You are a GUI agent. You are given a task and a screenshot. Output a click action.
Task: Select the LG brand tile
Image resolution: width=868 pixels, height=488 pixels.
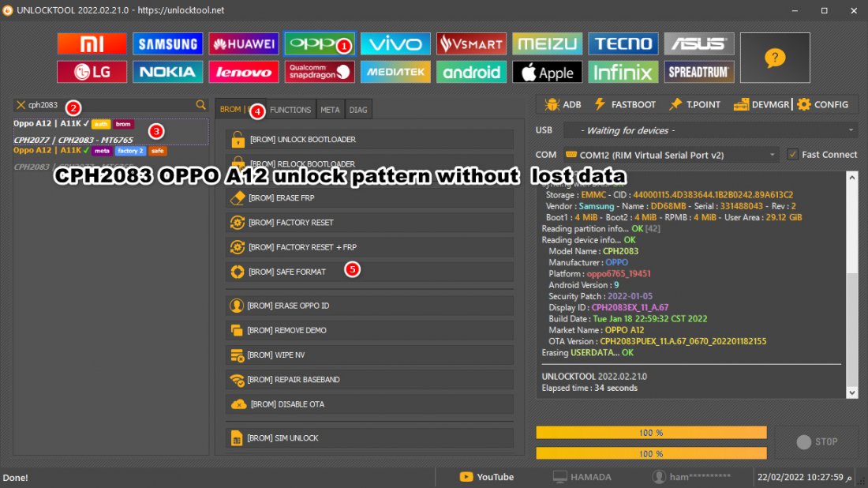click(x=92, y=72)
